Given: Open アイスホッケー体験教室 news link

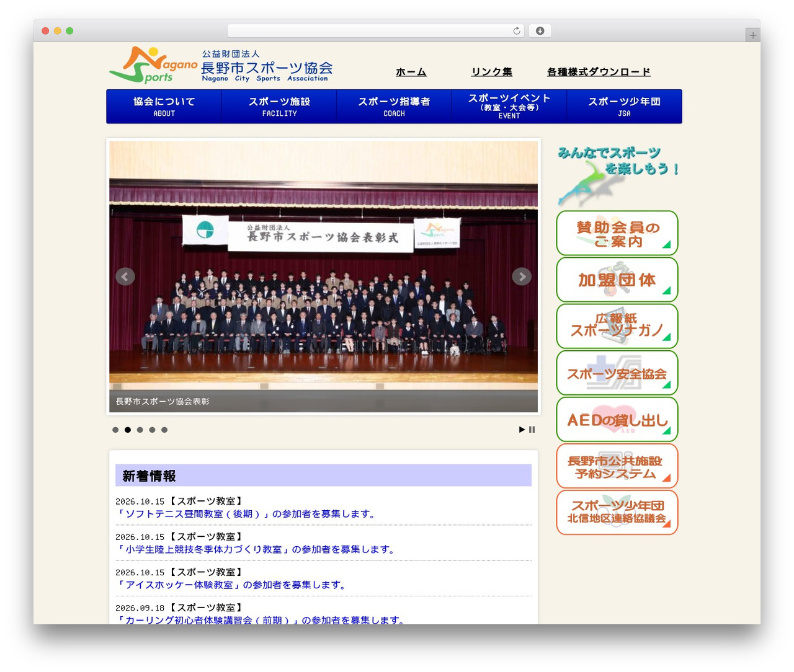Looking at the screenshot, I should [231, 585].
